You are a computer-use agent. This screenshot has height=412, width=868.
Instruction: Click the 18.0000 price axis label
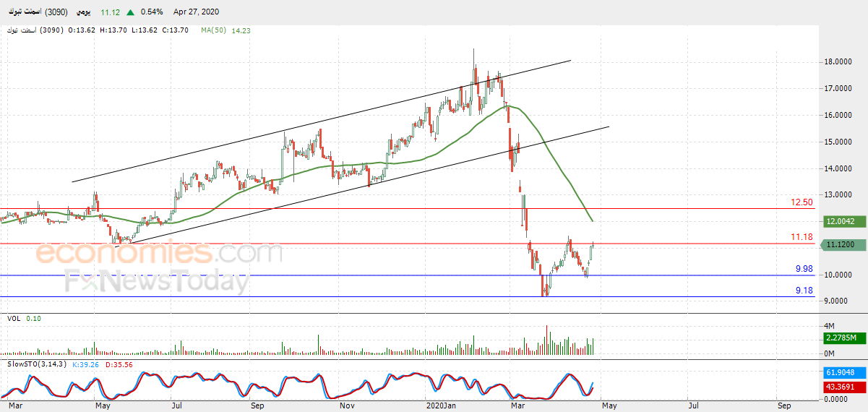pyautogui.click(x=840, y=62)
